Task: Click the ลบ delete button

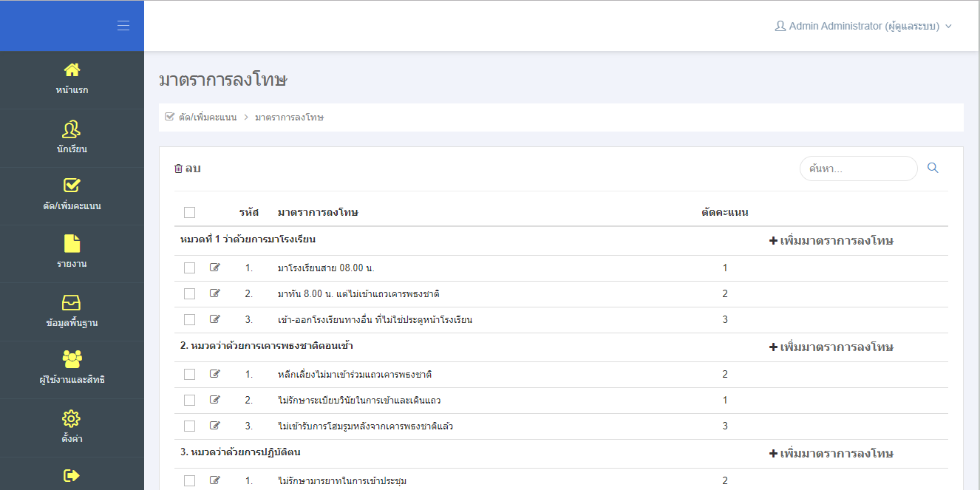Action: (x=188, y=169)
